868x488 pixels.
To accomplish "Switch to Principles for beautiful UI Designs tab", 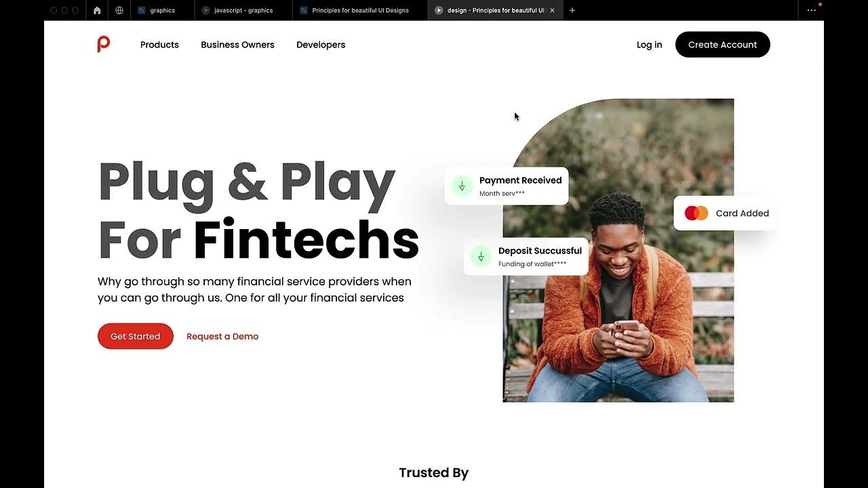I will (x=360, y=10).
